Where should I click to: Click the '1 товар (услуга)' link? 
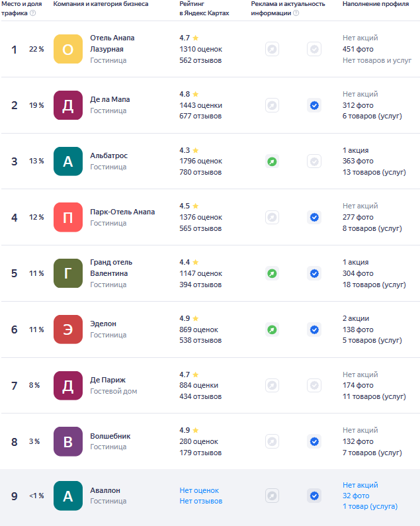[x=370, y=507]
